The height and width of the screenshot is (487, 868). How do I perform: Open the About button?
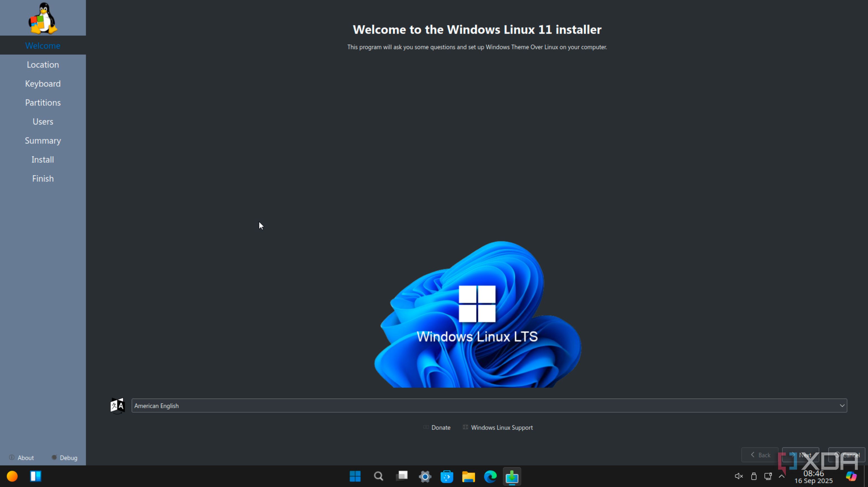coord(21,458)
